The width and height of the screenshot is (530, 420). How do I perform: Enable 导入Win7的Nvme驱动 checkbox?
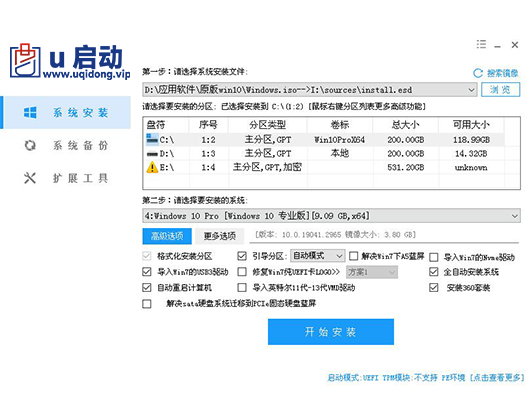point(434,257)
